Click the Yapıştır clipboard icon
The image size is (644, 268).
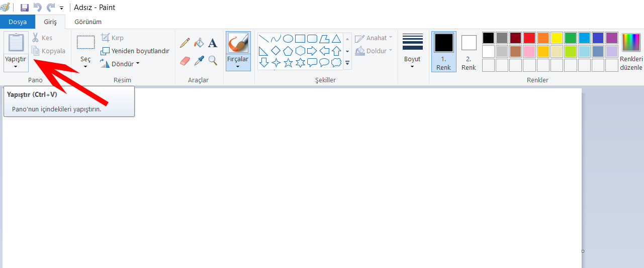click(x=16, y=43)
